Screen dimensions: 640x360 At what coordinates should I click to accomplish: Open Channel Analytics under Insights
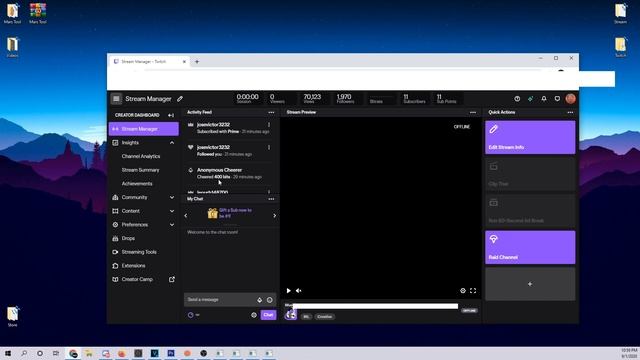click(x=141, y=156)
